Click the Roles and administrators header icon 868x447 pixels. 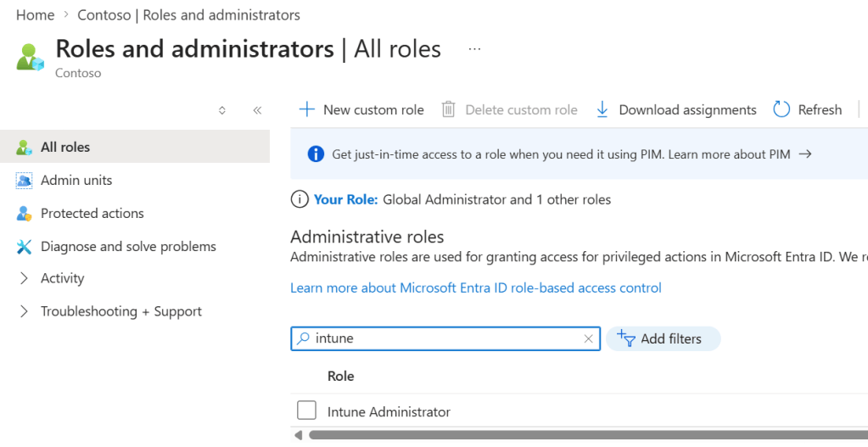31,56
